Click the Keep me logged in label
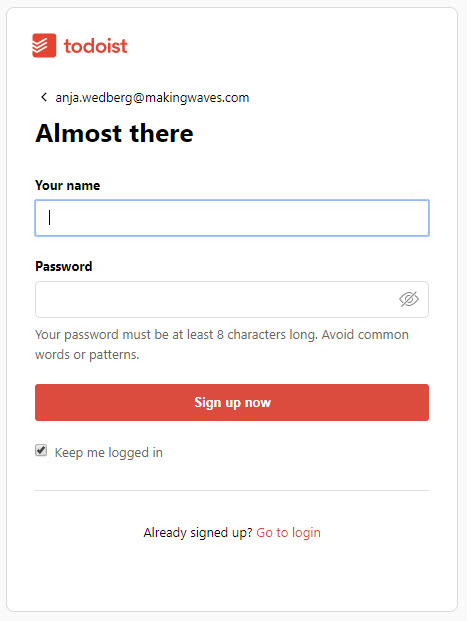 tap(109, 452)
